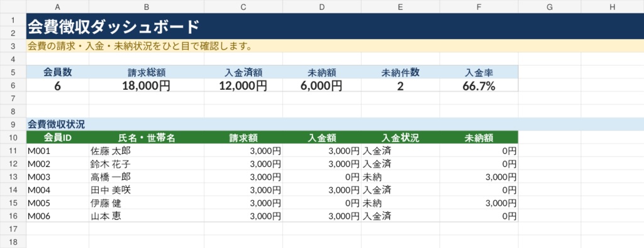Viewport: 644px width, 248px height.
Task: Click the 入金済額 KPI label
Action: 243,72
